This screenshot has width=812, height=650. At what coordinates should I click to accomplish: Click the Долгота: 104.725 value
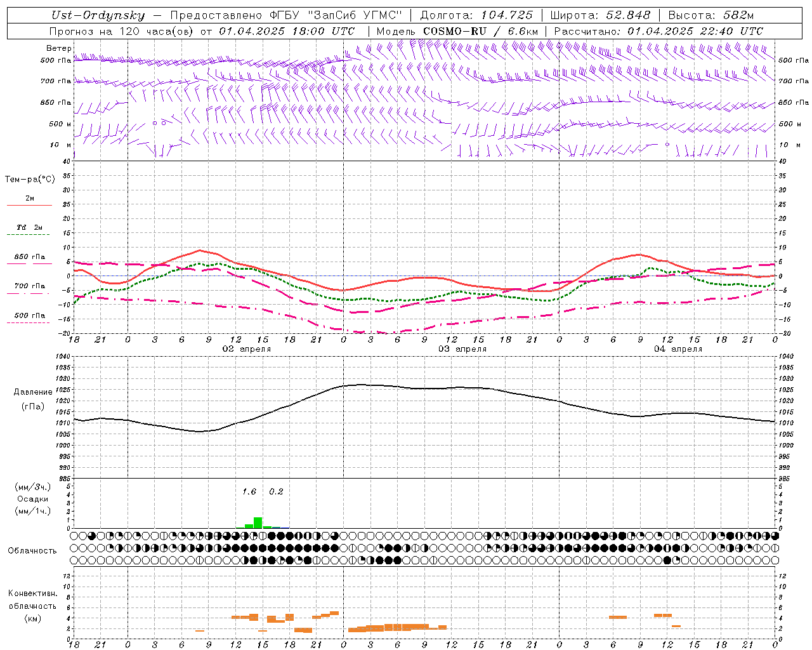[x=476, y=15]
